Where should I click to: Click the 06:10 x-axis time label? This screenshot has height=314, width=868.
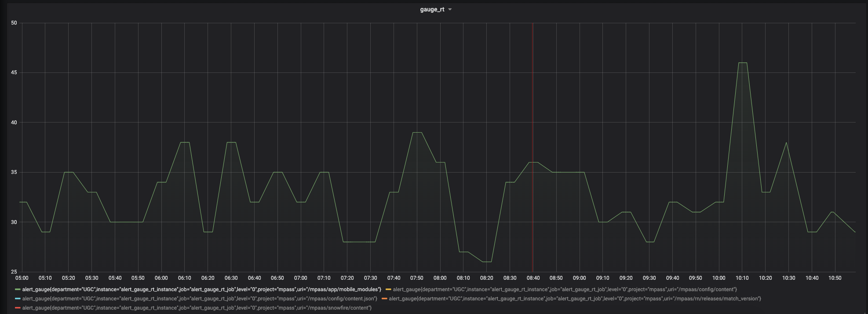[184, 278]
